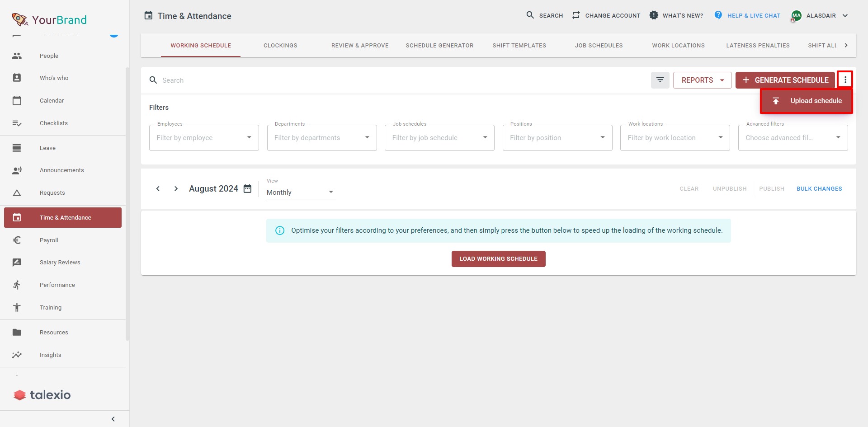Screen dimensions: 868x427
Task: Open People in the sidebar
Action: 63,56
